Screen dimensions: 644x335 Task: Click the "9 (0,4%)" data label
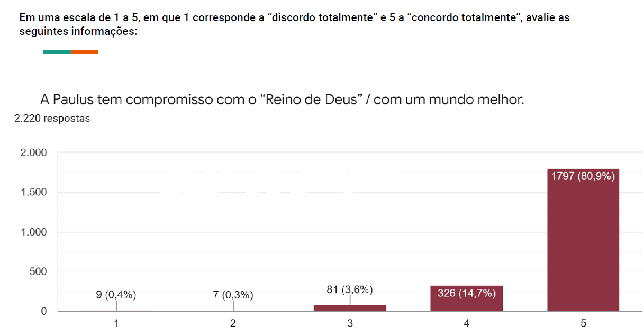tap(116, 295)
